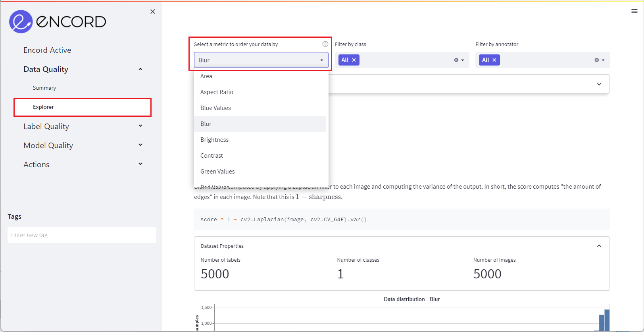Clear the Filter by class selection
Viewport: 644px width, 332px height.
click(456, 60)
